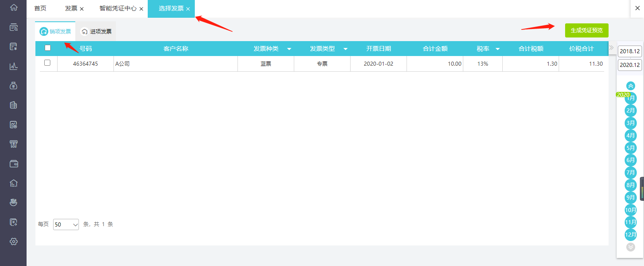Viewport: 644px width, 266px height.
Task: Select 8月 on the month timeline
Action: (x=631, y=185)
